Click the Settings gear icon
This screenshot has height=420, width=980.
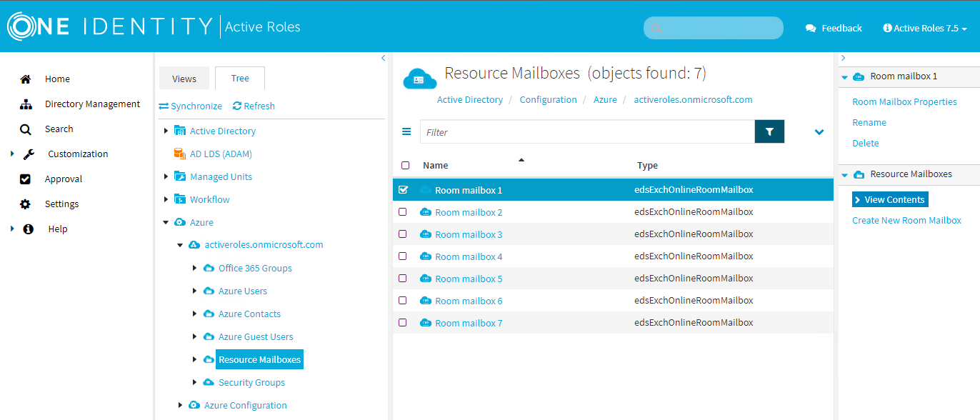click(x=26, y=204)
